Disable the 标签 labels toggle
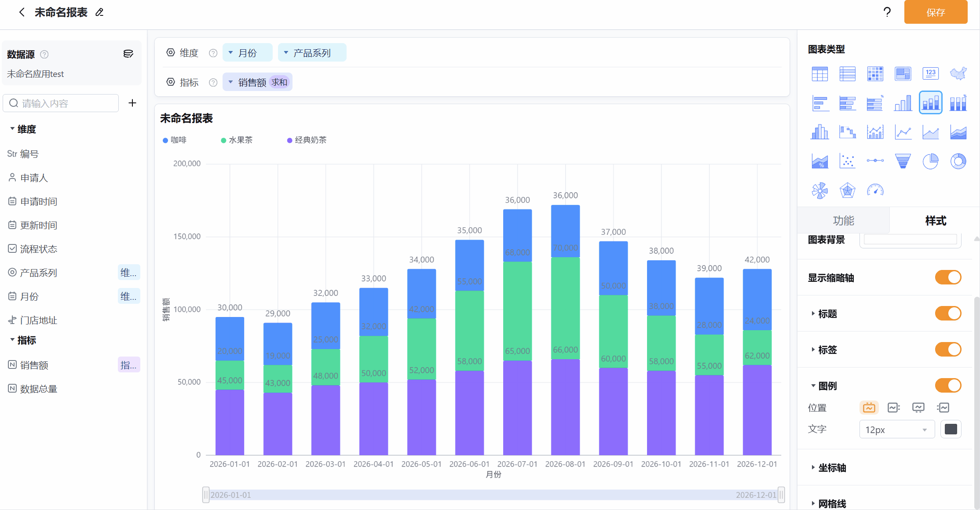The height and width of the screenshot is (510, 980). pos(948,350)
